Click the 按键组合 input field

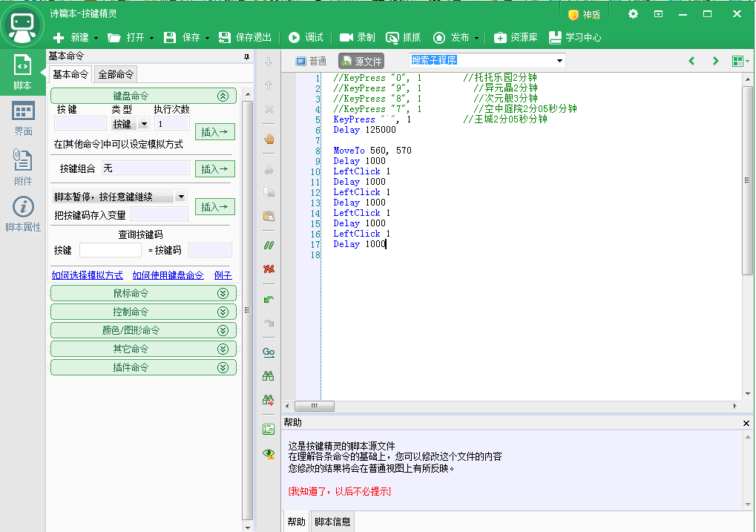point(145,168)
